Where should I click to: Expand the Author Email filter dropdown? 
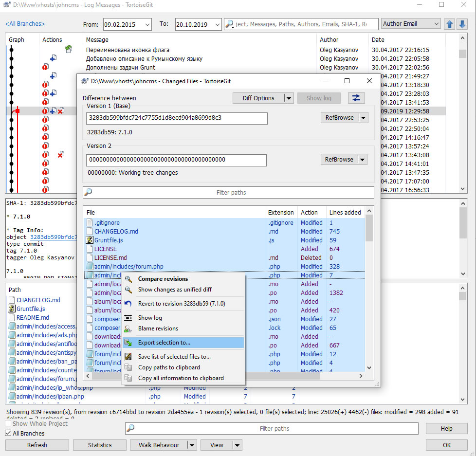tap(436, 23)
